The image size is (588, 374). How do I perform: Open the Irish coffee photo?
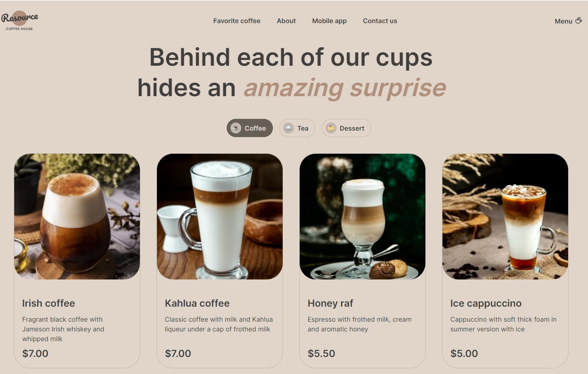click(77, 217)
